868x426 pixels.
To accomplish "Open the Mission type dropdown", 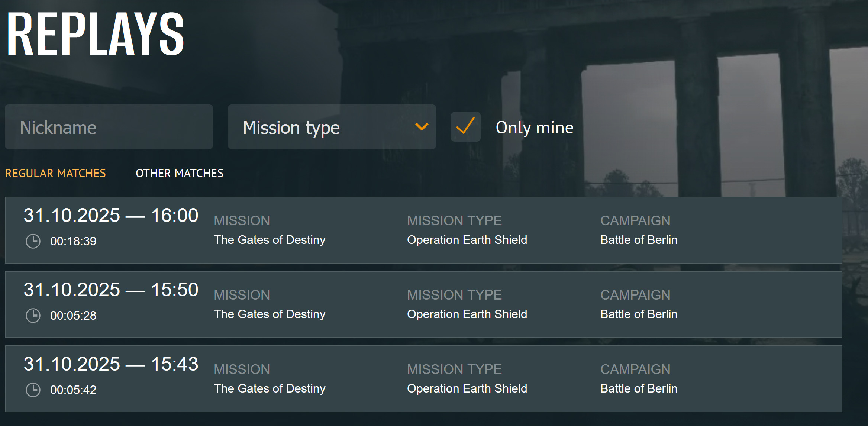I will pyautogui.click(x=332, y=127).
